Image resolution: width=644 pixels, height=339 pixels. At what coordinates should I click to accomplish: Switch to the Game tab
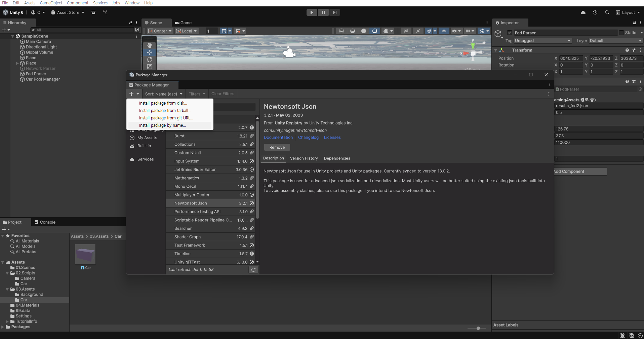click(x=183, y=23)
